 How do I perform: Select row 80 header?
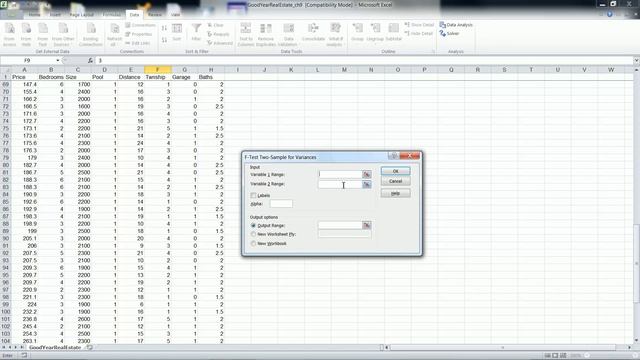(6, 165)
